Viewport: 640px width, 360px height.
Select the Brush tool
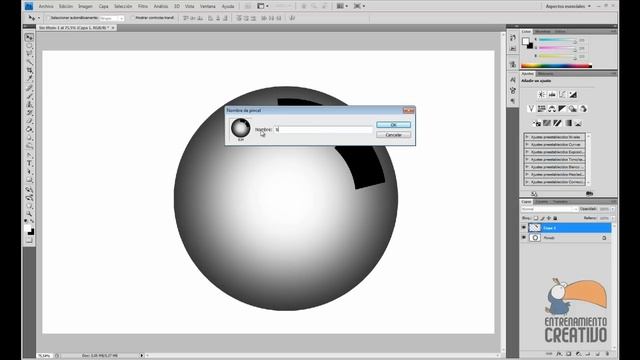tap(29, 96)
